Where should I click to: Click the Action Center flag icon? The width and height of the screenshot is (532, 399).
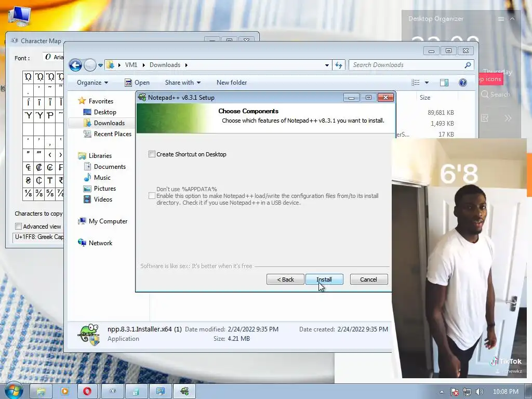point(454,392)
